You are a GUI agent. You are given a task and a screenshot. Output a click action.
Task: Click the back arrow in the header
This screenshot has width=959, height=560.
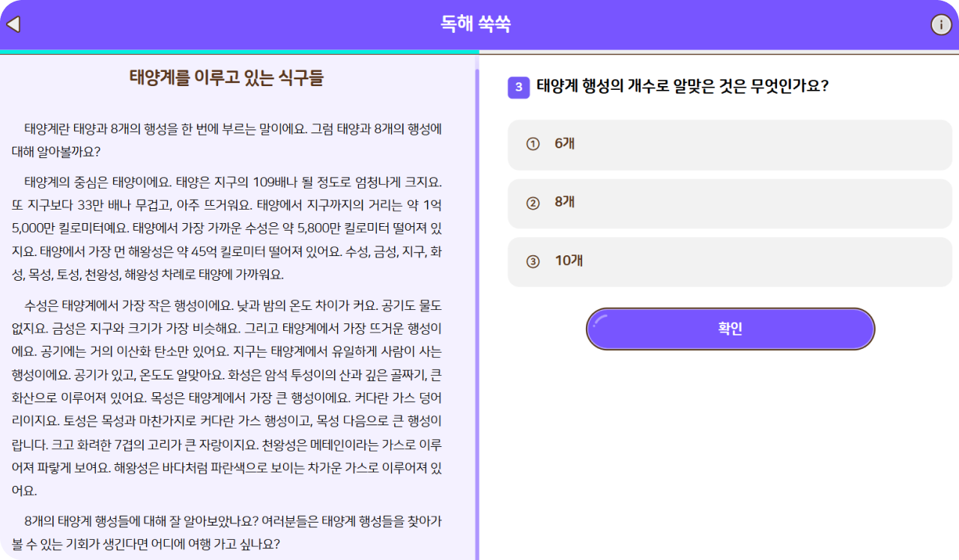13,24
